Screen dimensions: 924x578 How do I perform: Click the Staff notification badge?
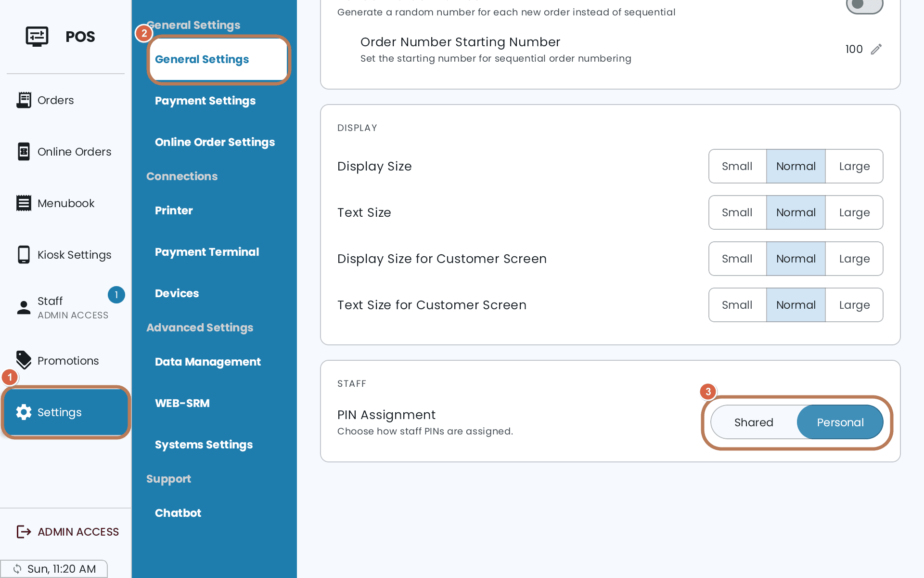click(x=116, y=295)
